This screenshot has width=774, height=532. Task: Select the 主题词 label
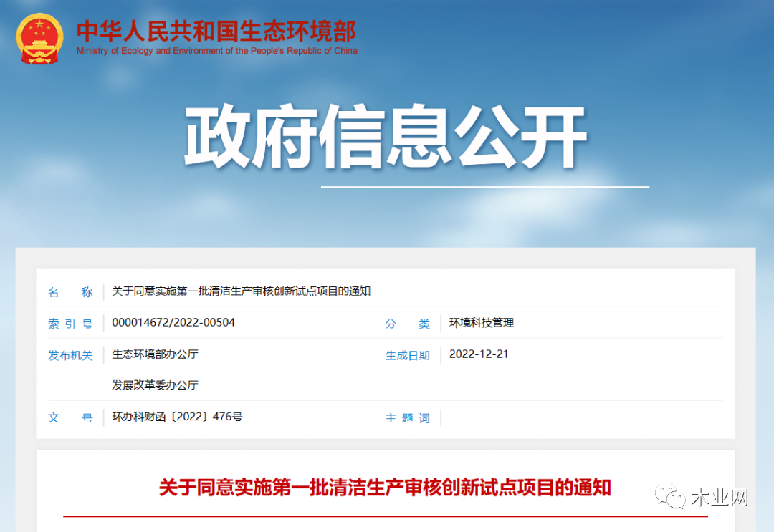pyautogui.click(x=407, y=418)
